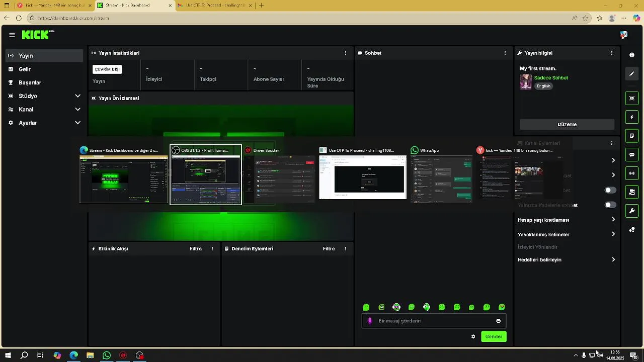The height and width of the screenshot is (362, 644).
Task: Click the three-dots cluster icon in right rail
Action: coord(632,230)
